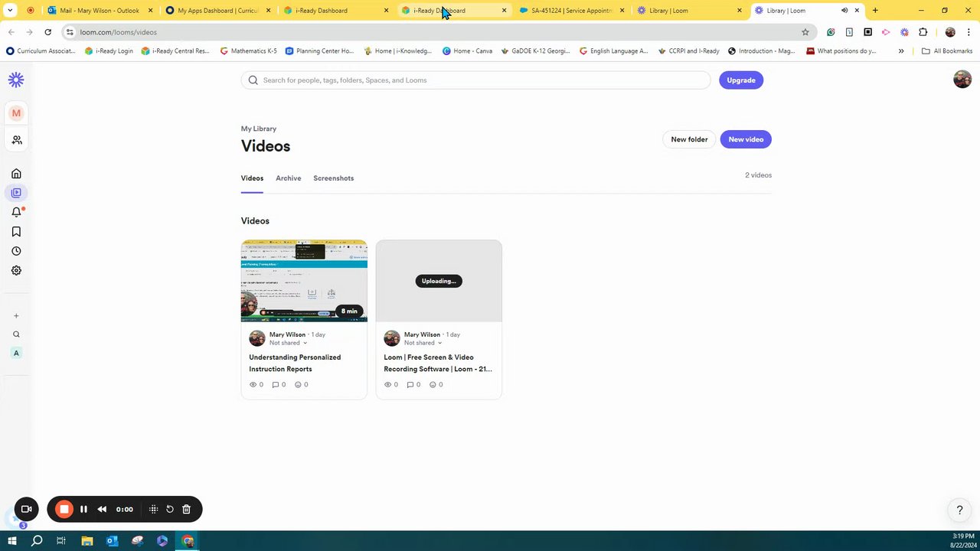The width and height of the screenshot is (980, 551).
Task: Pause the recording
Action: (83, 509)
